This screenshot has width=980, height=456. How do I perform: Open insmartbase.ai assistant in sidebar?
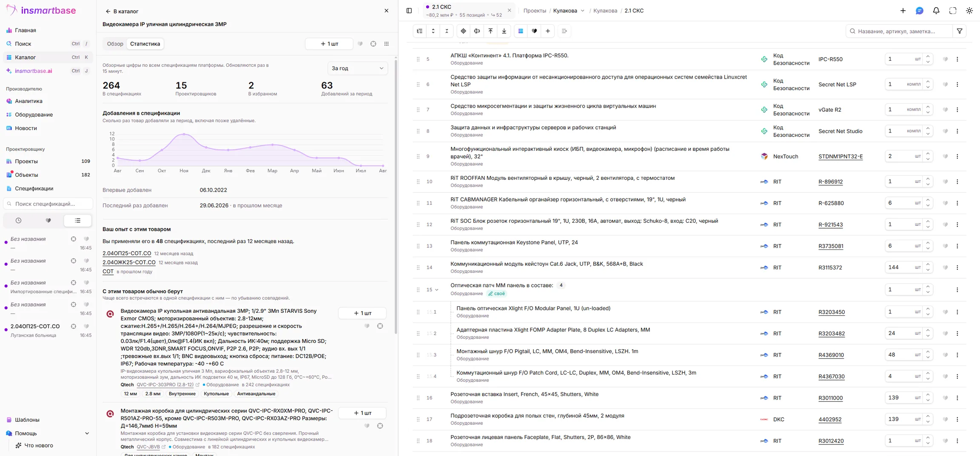tap(48, 71)
